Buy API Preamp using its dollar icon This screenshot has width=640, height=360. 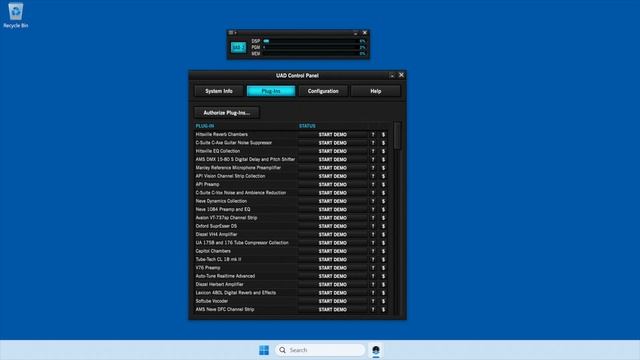pos(383,184)
